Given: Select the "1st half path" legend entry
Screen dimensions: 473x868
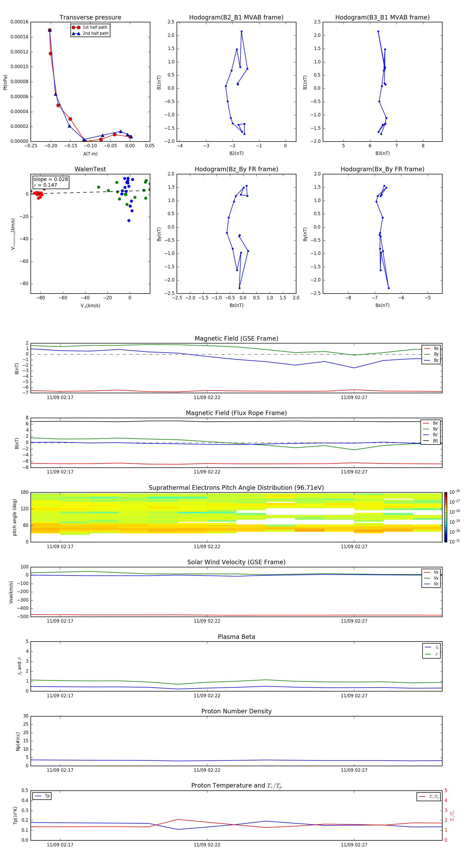Looking at the screenshot, I should pyautogui.click(x=90, y=27).
